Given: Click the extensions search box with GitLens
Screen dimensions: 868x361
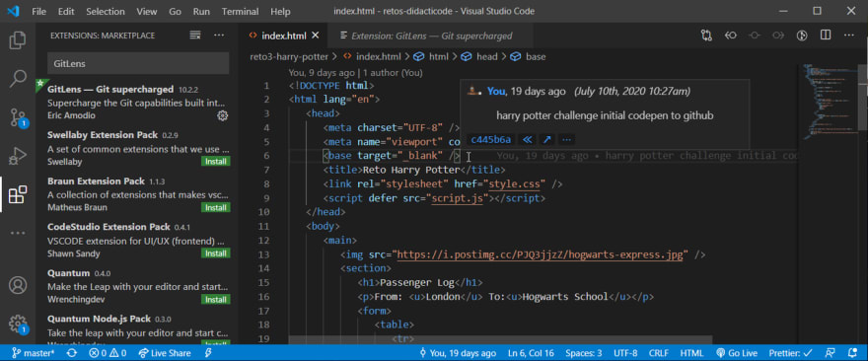Looking at the screenshot, I should [138, 64].
